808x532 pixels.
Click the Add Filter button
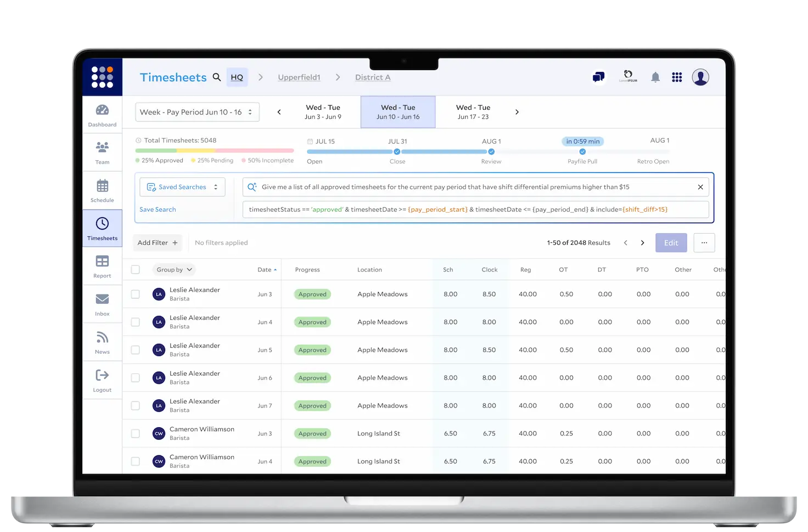pyautogui.click(x=158, y=242)
